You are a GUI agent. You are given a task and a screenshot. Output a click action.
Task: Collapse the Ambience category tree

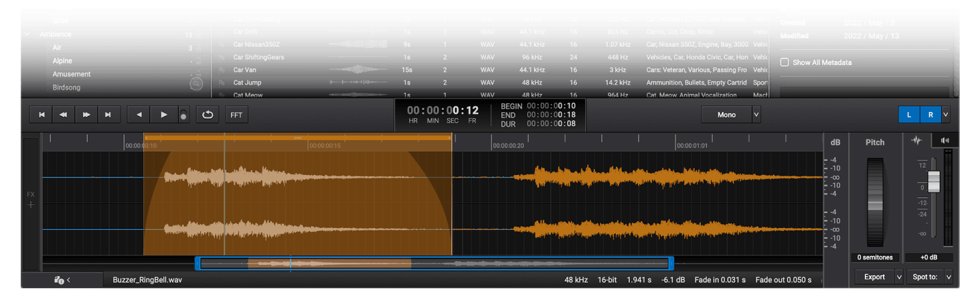coord(27,34)
